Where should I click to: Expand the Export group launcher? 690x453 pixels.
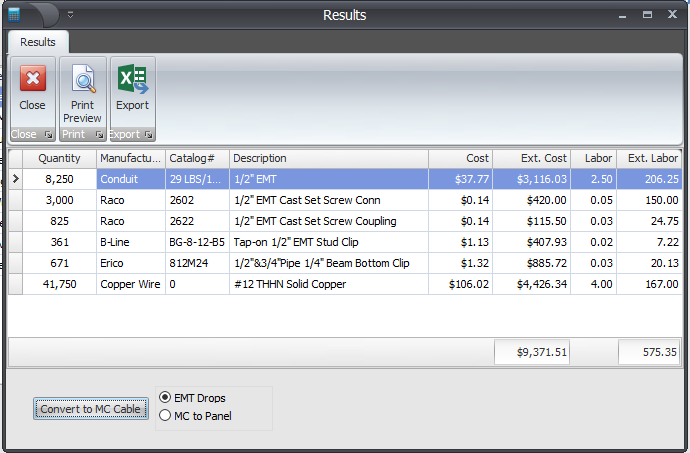click(148, 135)
